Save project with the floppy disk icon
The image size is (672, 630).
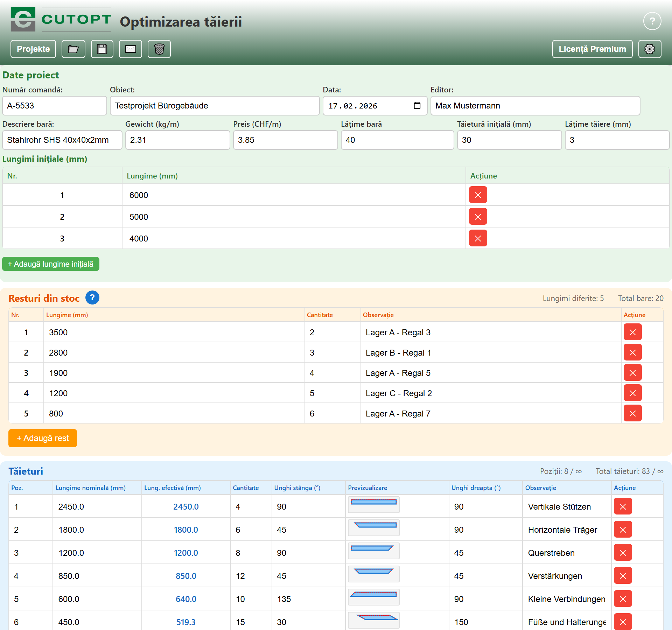coord(102,49)
